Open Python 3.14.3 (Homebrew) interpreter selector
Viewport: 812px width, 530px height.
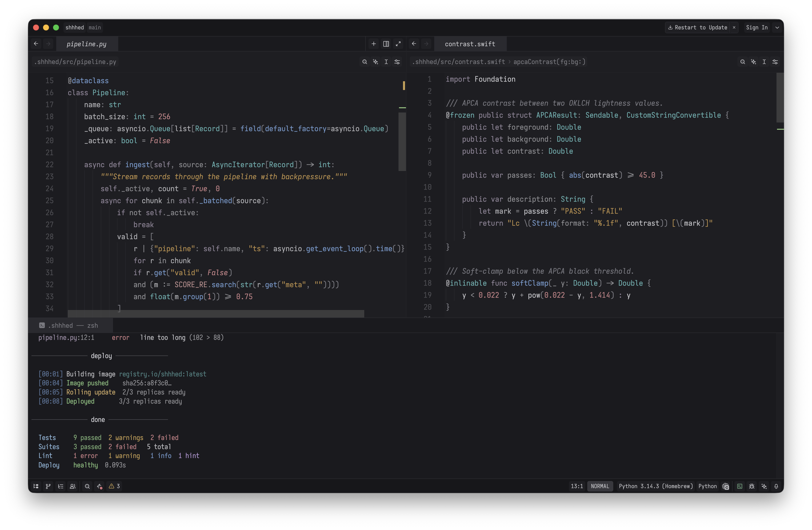tap(656, 486)
